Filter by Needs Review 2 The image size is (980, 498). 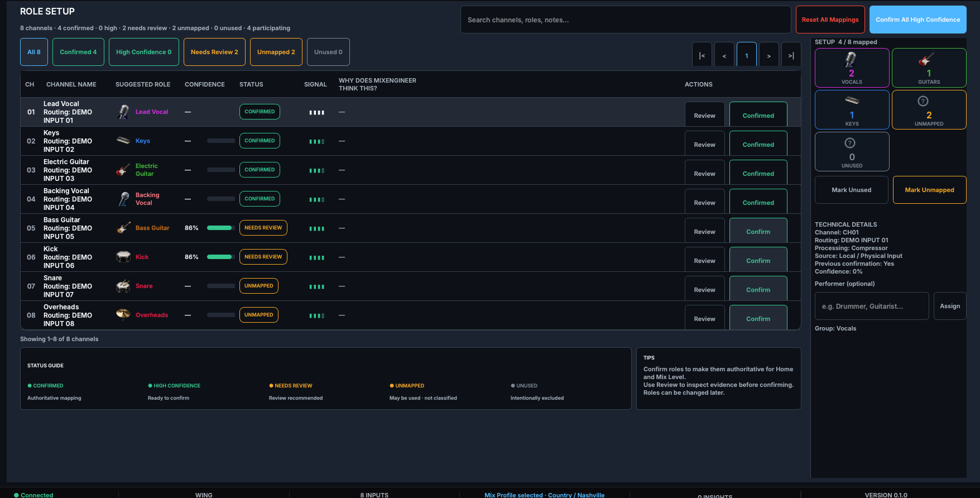214,52
